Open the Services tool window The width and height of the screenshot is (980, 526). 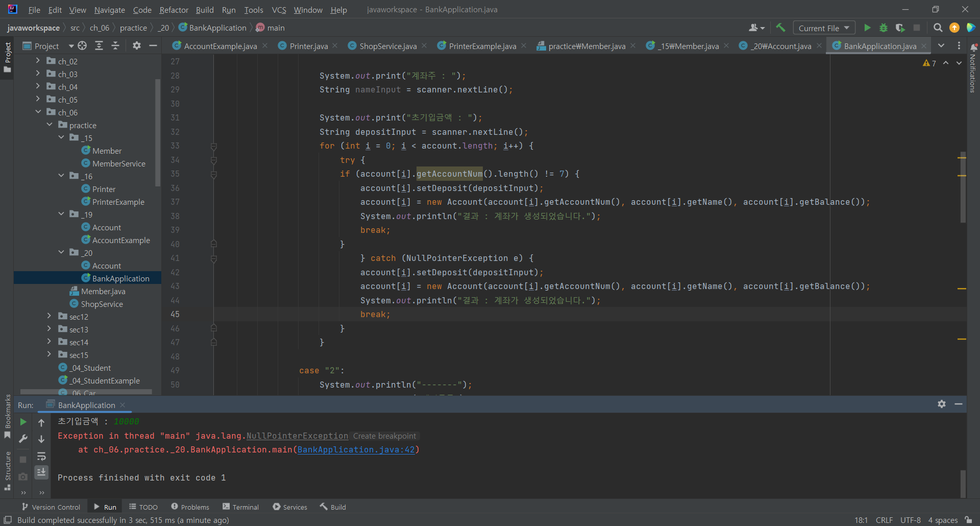tap(290, 507)
